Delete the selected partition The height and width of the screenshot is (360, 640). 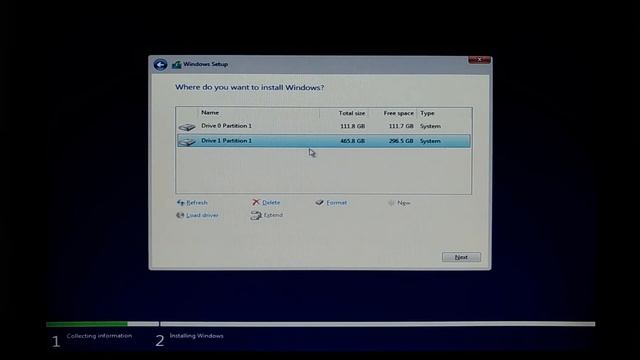point(271,202)
